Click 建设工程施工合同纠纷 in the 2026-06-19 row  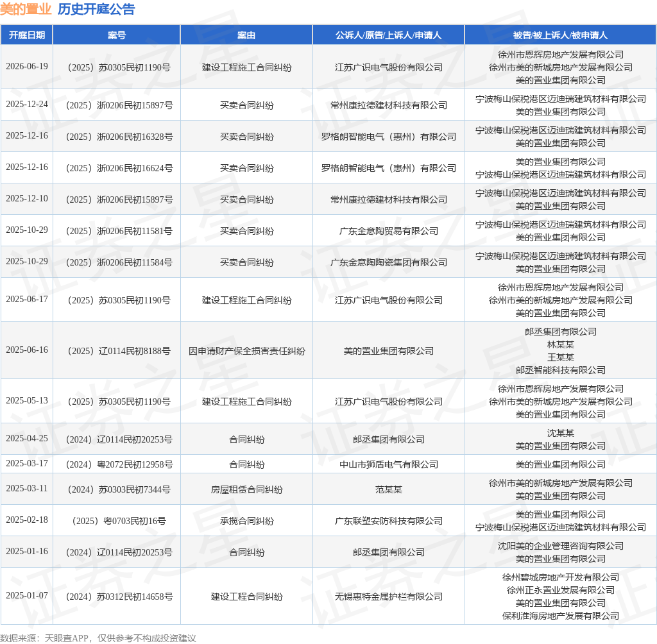point(246,67)
